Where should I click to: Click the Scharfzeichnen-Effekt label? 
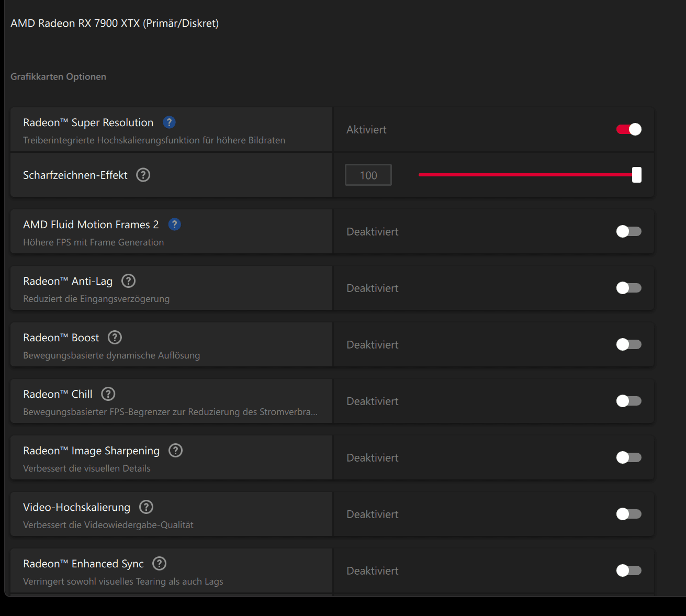[x=75, y=175]
